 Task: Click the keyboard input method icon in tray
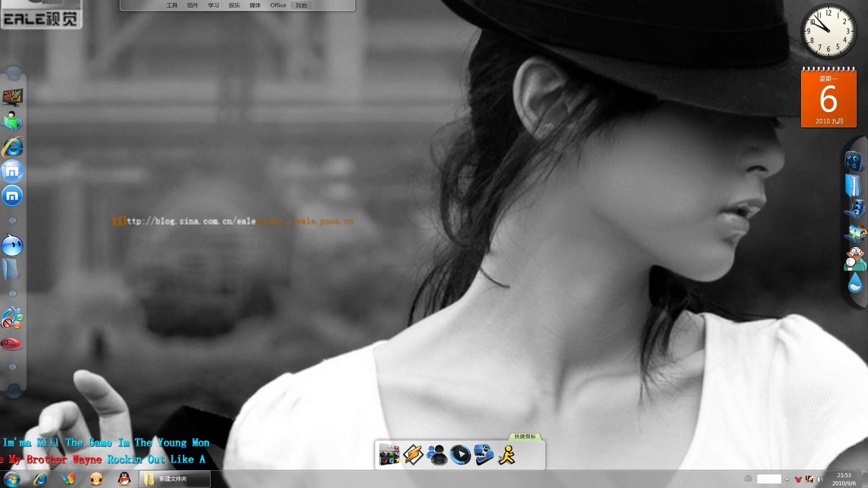(x=748, y=479)
